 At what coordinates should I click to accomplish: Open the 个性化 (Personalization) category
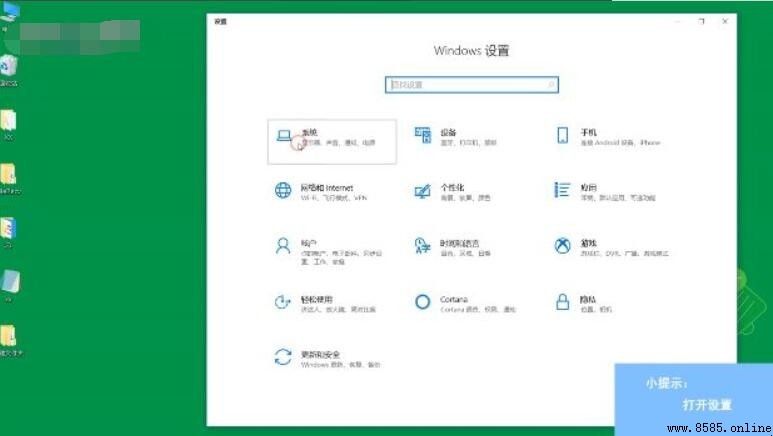click(x=452, y=192)
